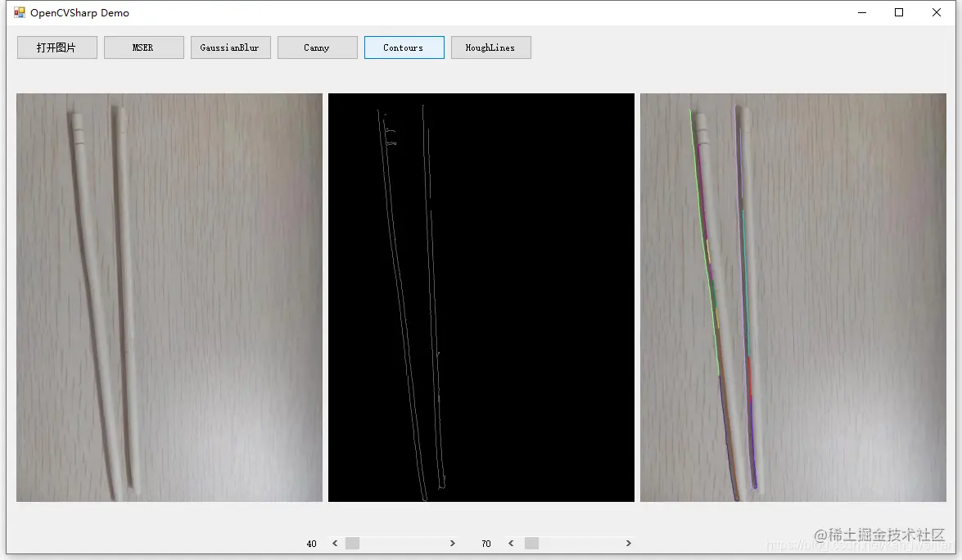Select the black edge-detection result image
This screenshot has height=560, width=962.
click(481, 297)
